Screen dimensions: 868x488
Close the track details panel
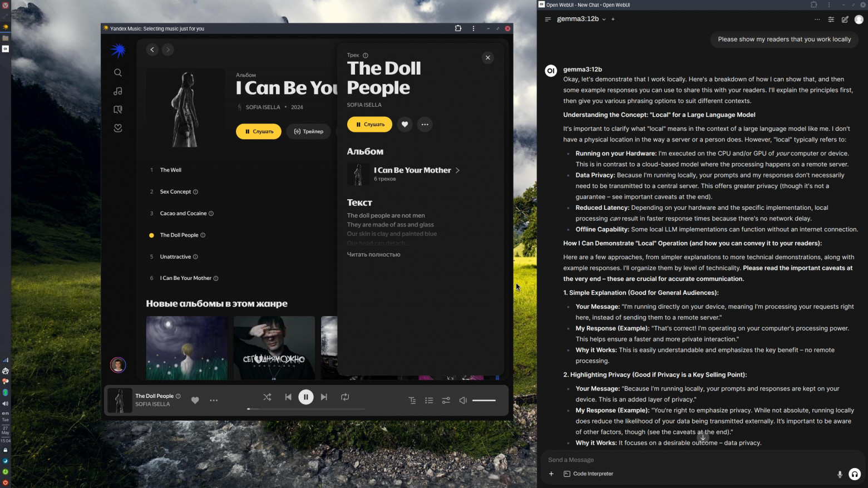(x=488, y=58)
